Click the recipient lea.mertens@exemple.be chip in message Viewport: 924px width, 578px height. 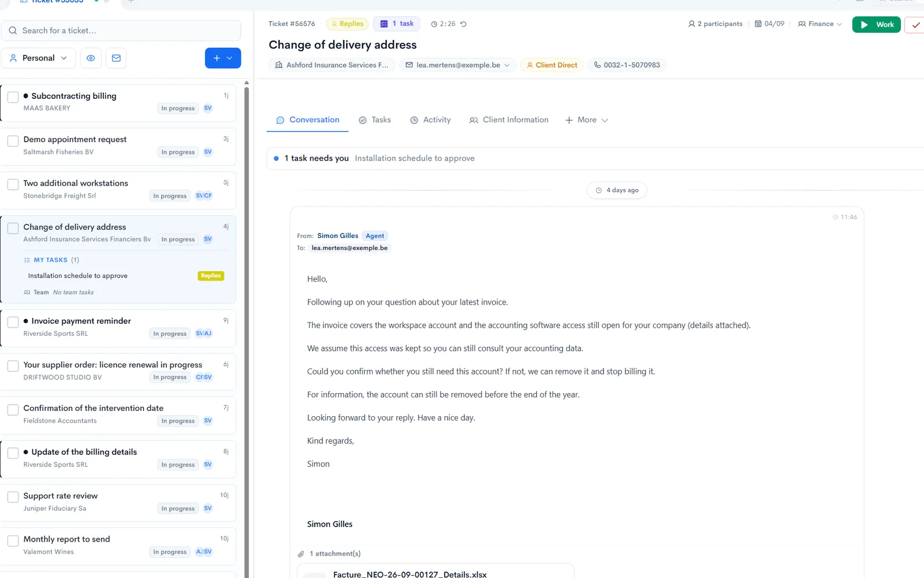pos(349,248)
